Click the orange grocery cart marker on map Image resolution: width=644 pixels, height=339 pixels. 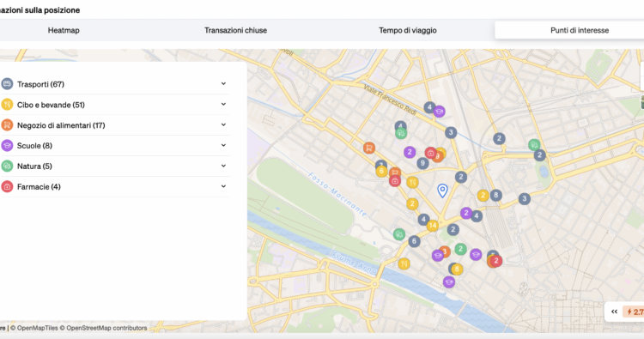point(369,148)
